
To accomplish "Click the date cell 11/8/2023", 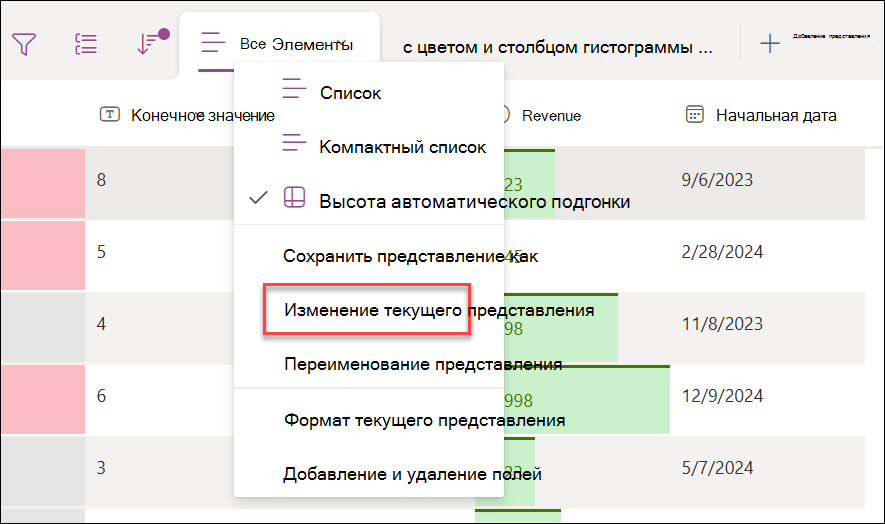I will (722, 324).
